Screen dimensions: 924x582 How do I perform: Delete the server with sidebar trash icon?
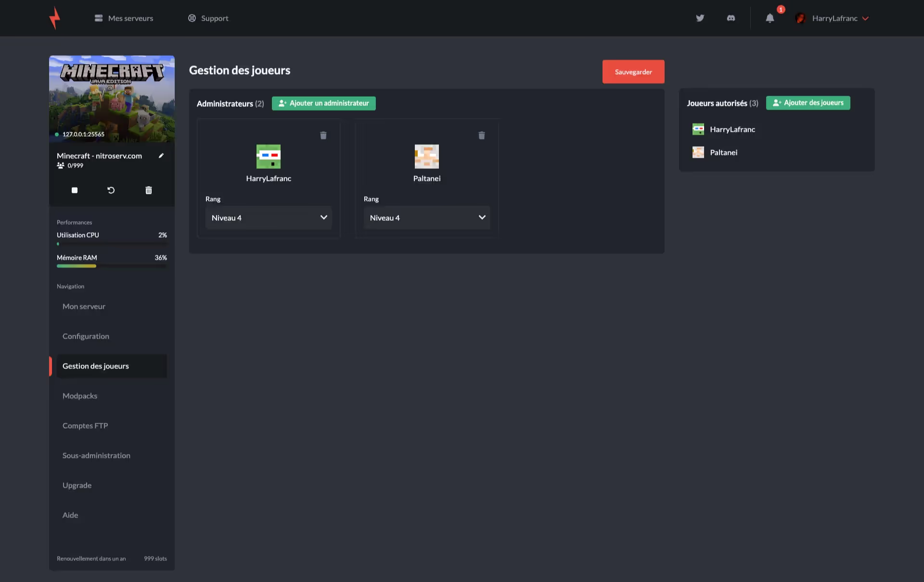pyautogui.click(x=149, y=190)
